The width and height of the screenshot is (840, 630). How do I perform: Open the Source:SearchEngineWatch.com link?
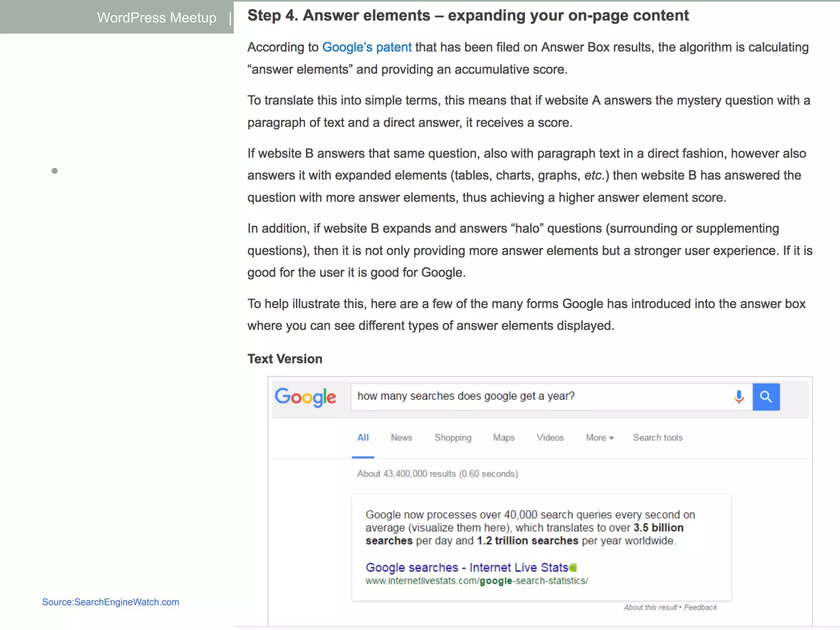pyautogui.click(x=111, y=602)
